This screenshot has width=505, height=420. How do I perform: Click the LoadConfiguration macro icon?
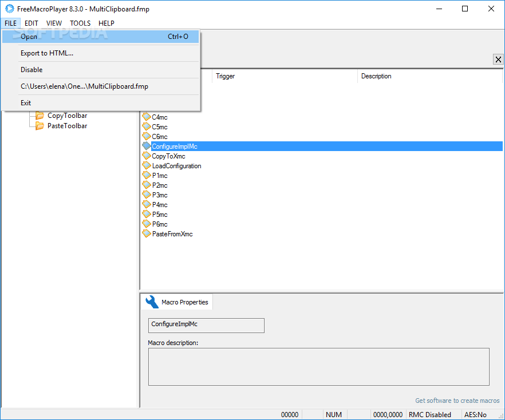(x=147, y=165)
